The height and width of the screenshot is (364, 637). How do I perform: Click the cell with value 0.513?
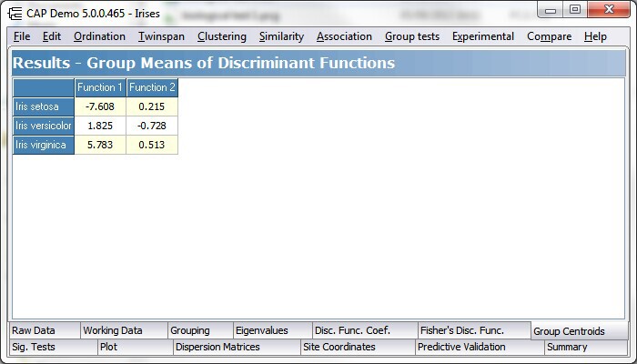click(x=152, y=145)
